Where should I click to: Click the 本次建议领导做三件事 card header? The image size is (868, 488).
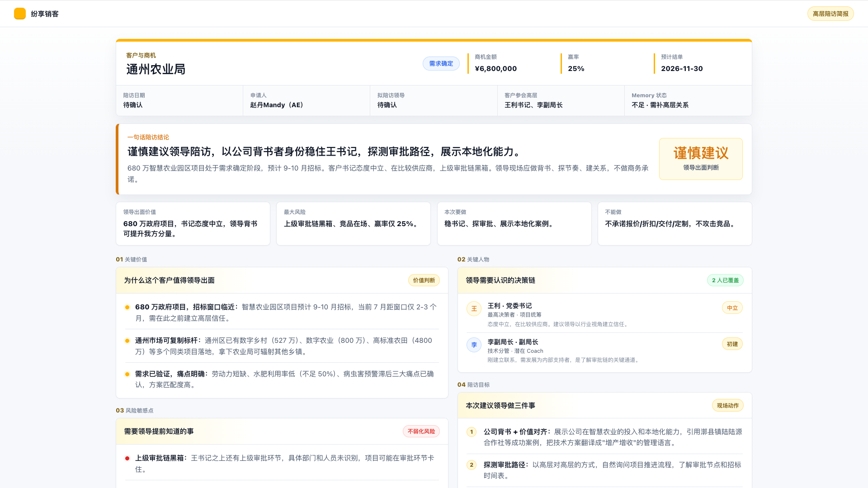pos(605,406)
